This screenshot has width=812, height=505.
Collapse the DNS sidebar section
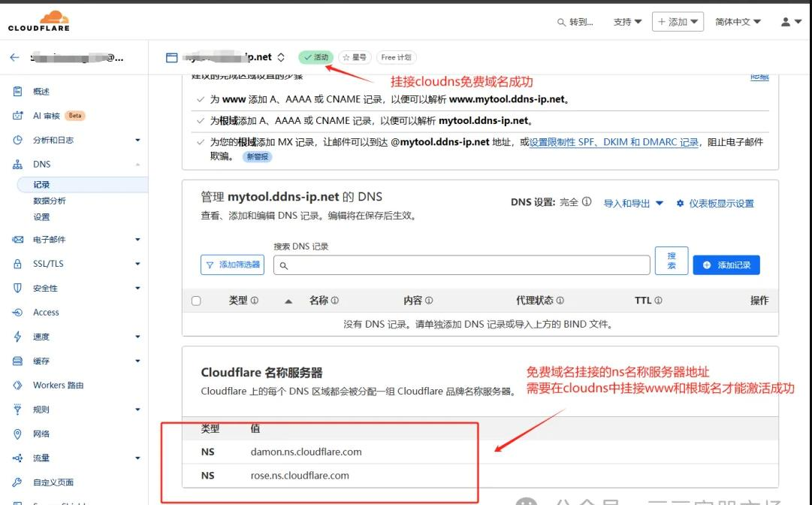click(x=137, y=164)
